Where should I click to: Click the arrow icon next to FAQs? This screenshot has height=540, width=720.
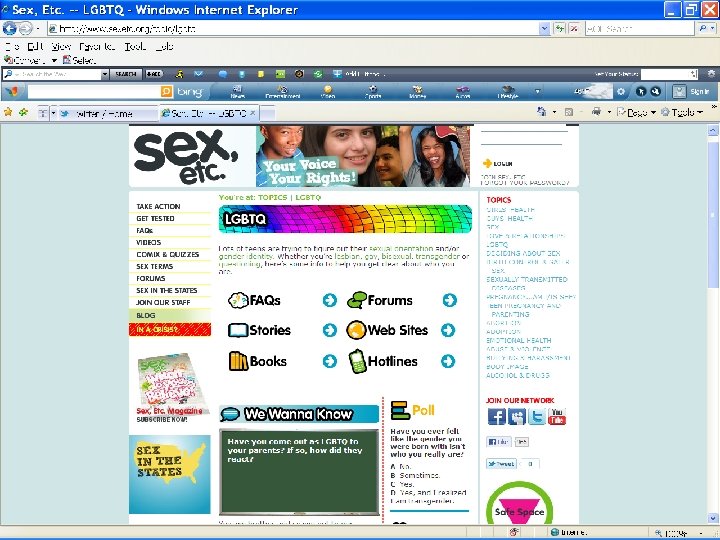(329, 300)
